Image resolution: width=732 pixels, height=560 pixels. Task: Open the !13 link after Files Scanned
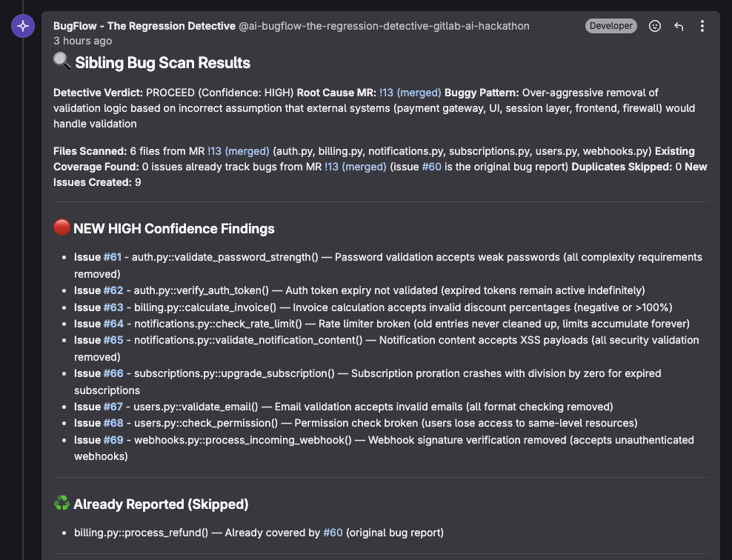(x=238, y=151)
